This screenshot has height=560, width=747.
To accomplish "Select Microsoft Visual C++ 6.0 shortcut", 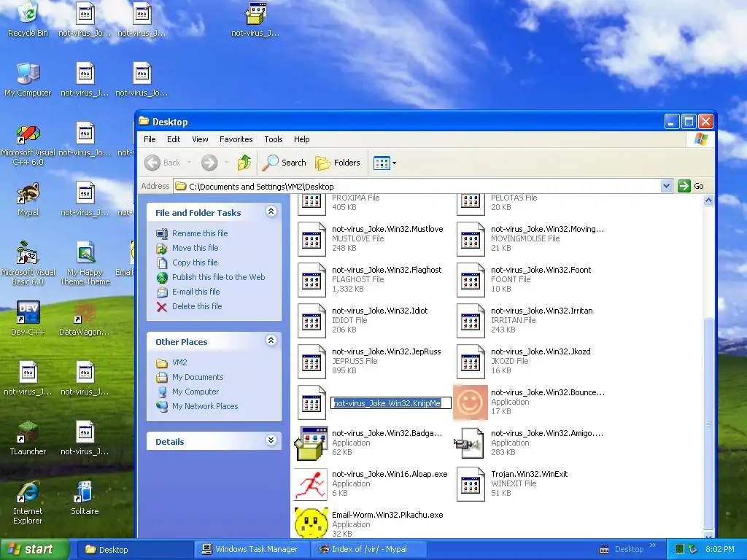I will (x=28, y=145).
